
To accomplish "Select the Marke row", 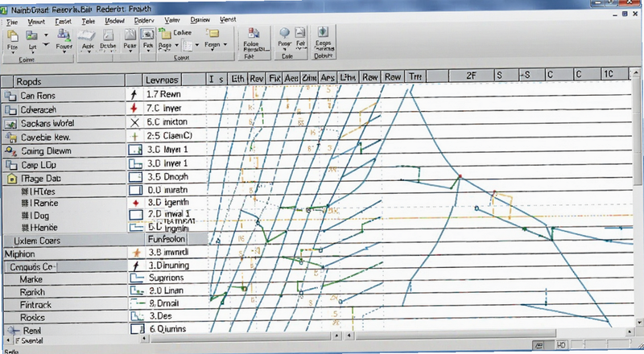I will 65,279.
